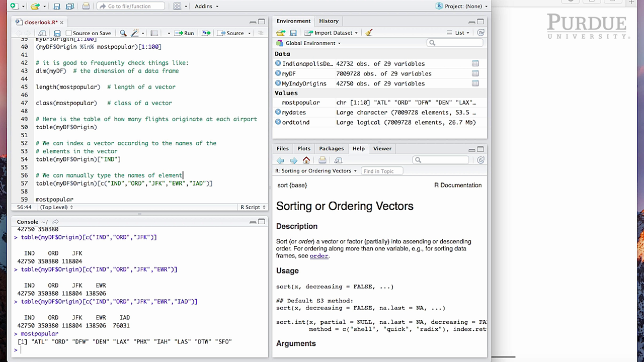Open the (Top Level) scope selector
Image resolution: width=644 pixels, height=362 pixels.
[56, 207]
